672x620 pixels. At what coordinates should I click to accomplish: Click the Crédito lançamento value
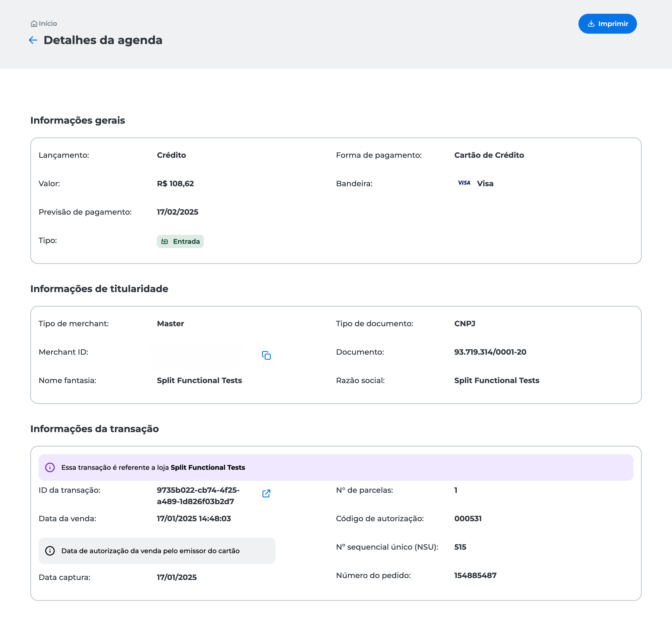[171, 155]
